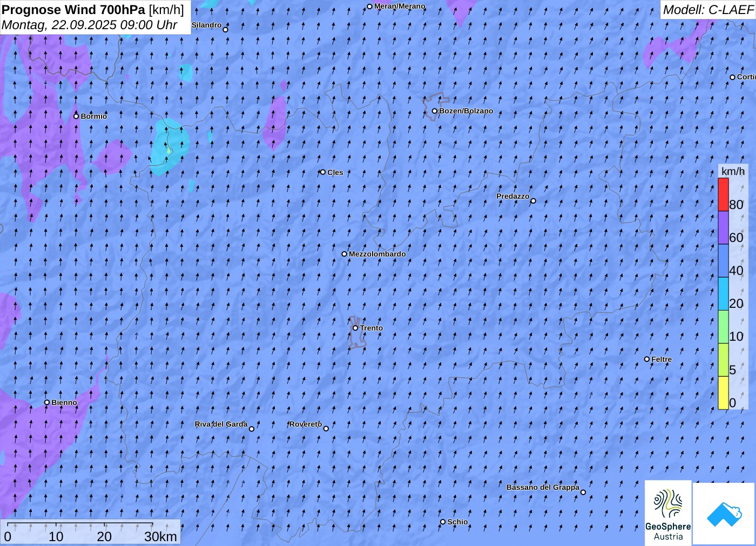Click the legend value '5'
The image size is (756, 546).
tap(732, 370)
